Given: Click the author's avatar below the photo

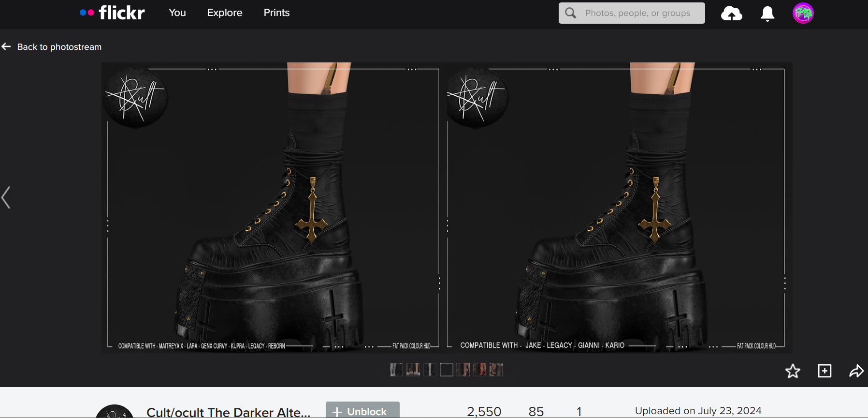Looking at the screenshot, I should click(115, 412).
